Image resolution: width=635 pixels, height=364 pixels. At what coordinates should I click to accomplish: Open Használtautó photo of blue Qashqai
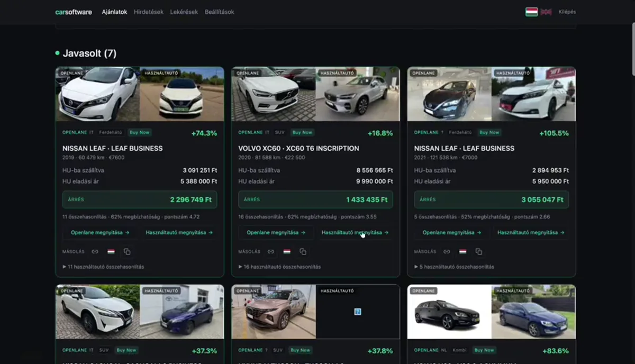click(182, 312)
